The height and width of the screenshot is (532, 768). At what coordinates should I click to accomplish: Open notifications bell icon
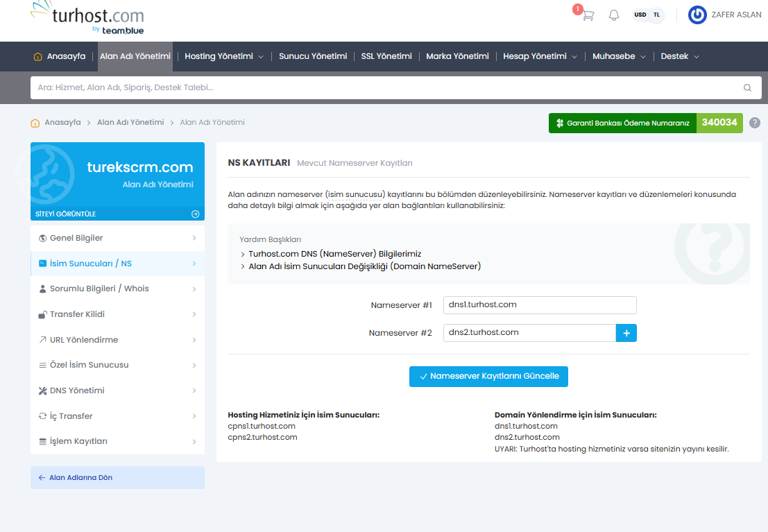click(614, 15)
